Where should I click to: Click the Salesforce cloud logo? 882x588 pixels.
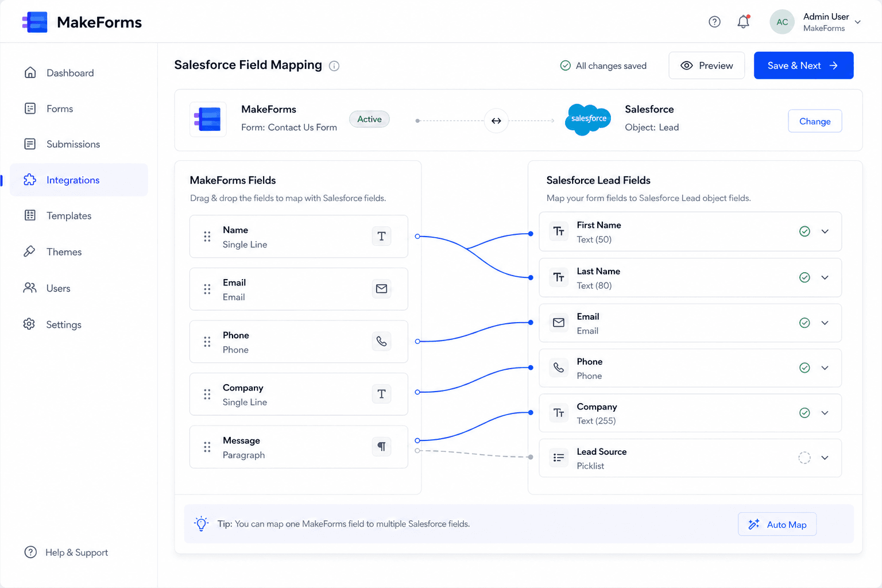(x=589, y=119)
